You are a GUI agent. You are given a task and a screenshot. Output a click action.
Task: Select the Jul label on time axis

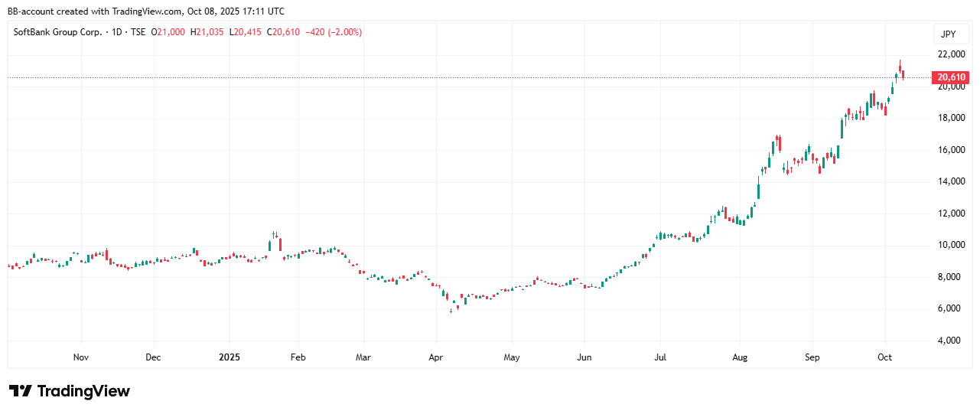click(x=660, y=357)
